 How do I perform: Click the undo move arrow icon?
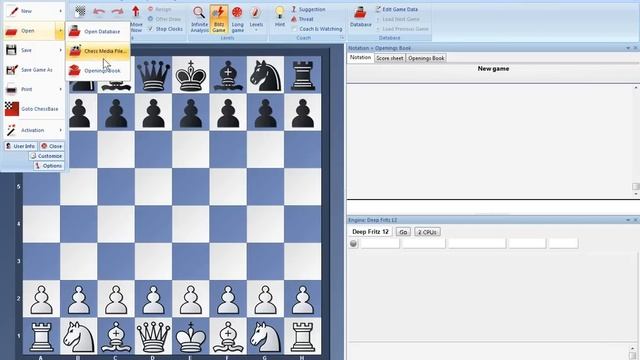pyautogui.click(x=99, y=12)
